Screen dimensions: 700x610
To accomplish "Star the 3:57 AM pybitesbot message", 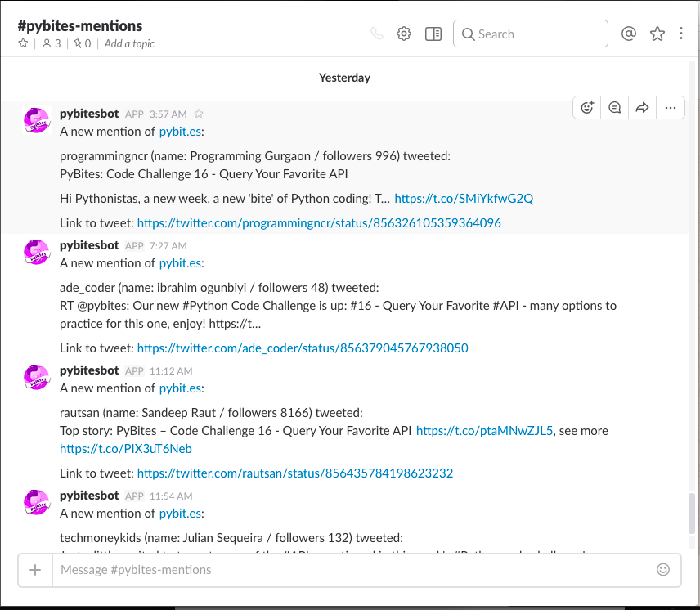I will (x=199, y=114).
